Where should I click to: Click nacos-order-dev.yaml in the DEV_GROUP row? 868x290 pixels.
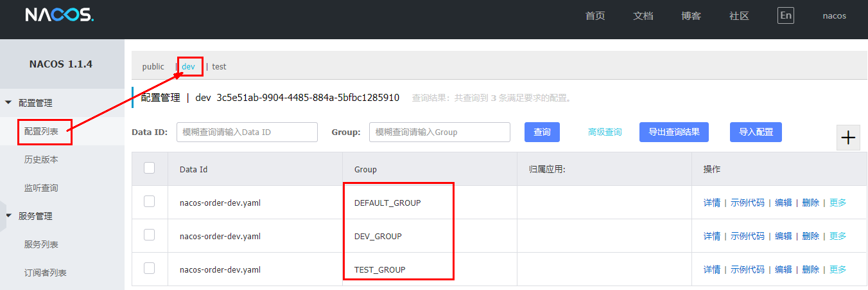coord(220,236)
